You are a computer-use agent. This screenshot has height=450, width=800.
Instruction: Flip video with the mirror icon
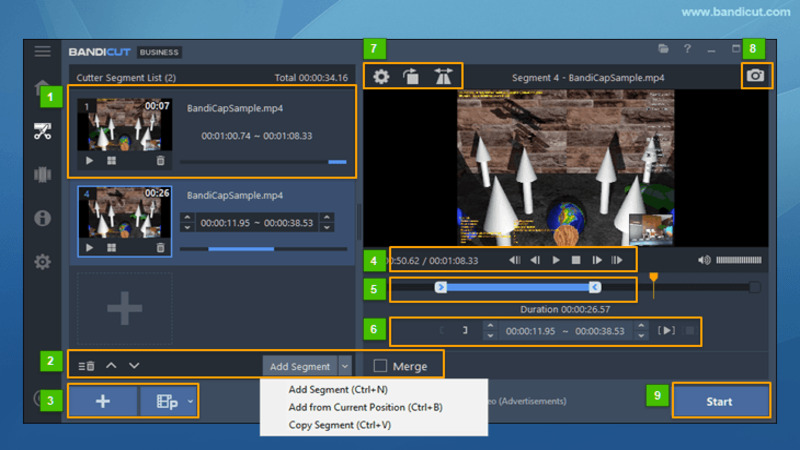(443, 77)
